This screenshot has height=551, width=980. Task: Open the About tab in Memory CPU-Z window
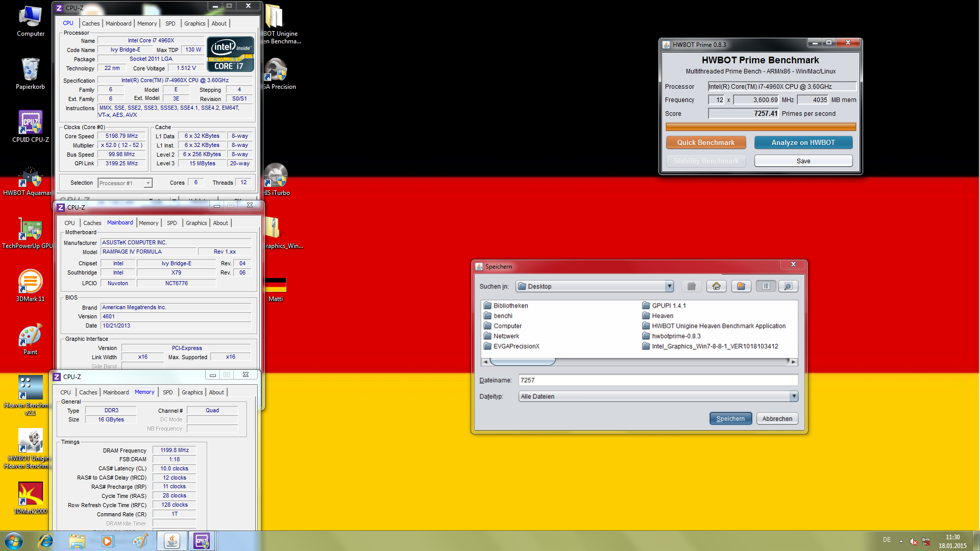click(216, 392)
